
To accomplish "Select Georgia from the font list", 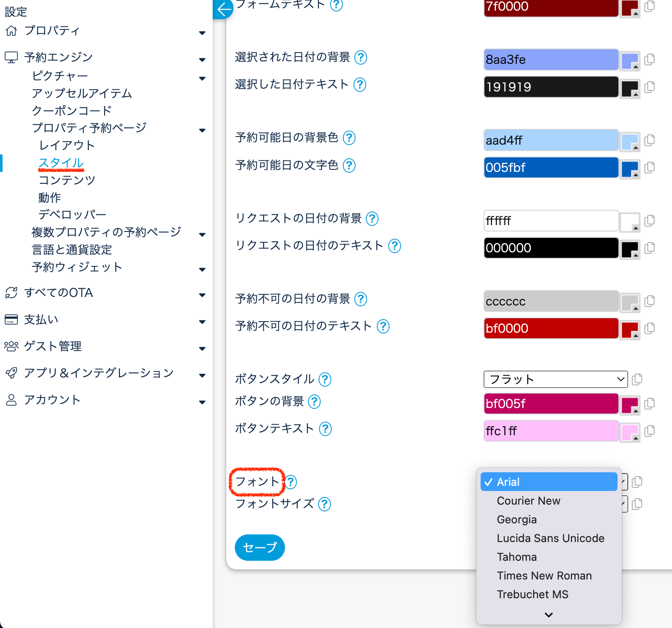I will (x=517, y=520).
